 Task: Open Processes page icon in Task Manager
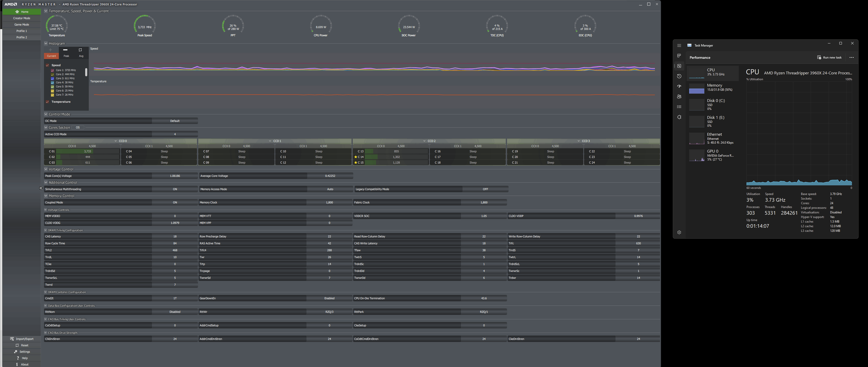click(x=679, y=55)
